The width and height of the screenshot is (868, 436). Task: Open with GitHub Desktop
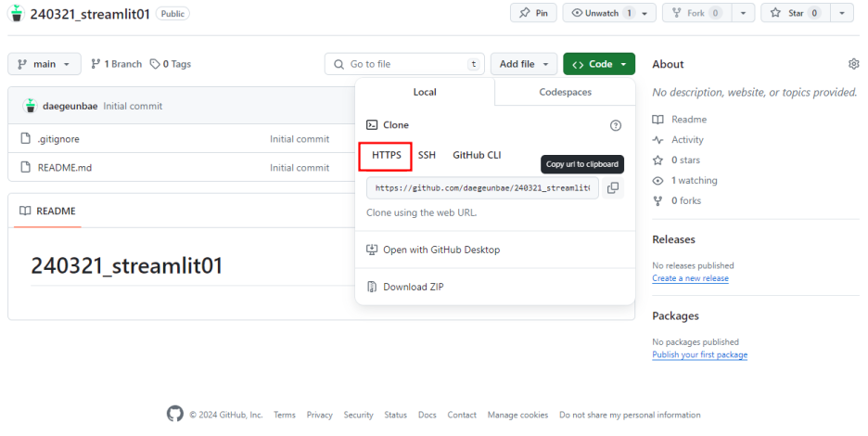(x=441, y=250)
